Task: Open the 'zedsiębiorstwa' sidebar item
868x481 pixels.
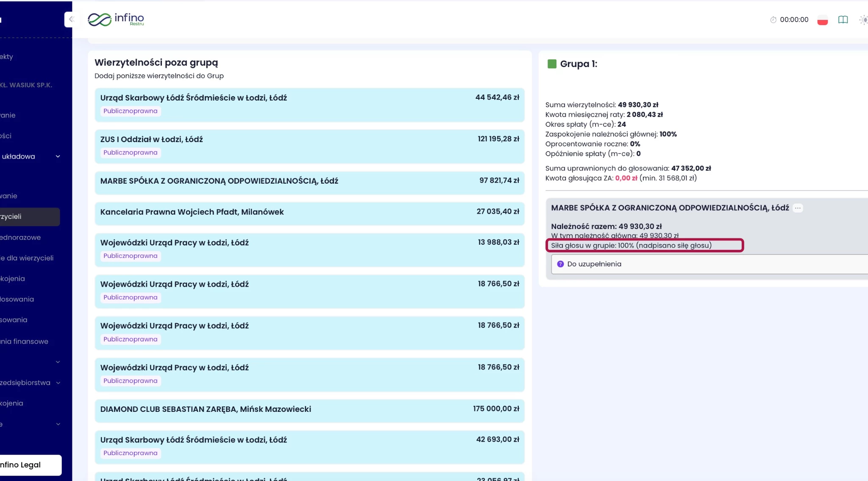Action: [x=25, y=383]
